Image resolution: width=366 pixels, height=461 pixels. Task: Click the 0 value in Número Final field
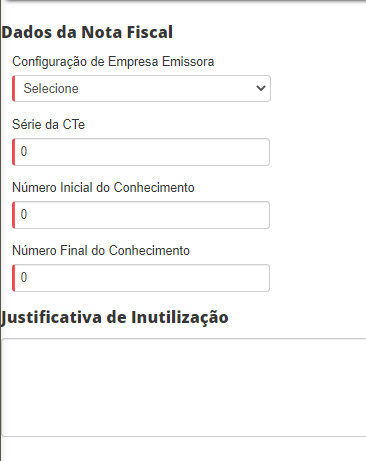(24, 277)
